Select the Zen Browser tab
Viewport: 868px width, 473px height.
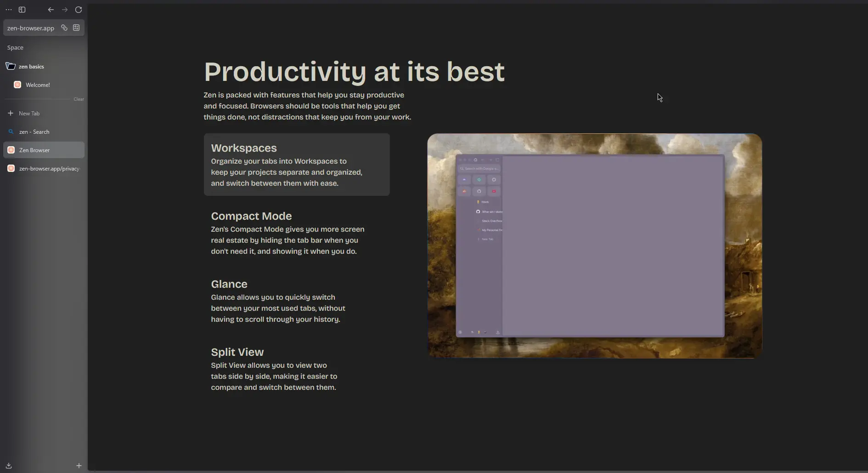44,150
